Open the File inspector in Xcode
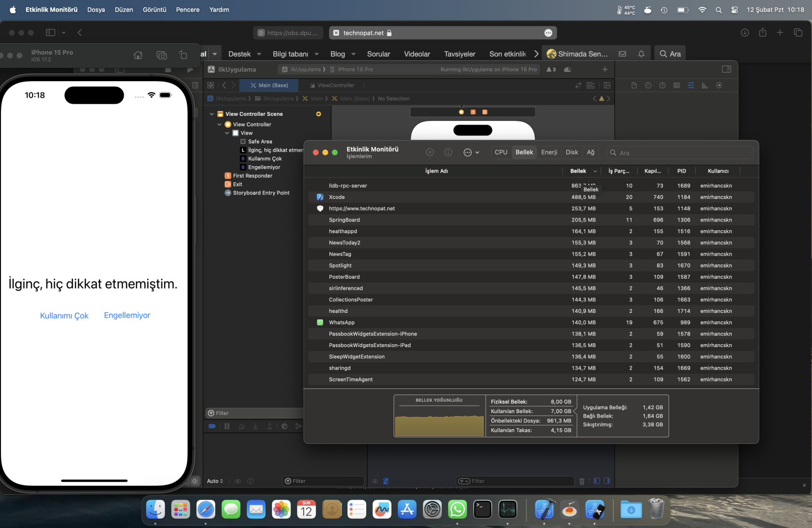 point(634,85)
